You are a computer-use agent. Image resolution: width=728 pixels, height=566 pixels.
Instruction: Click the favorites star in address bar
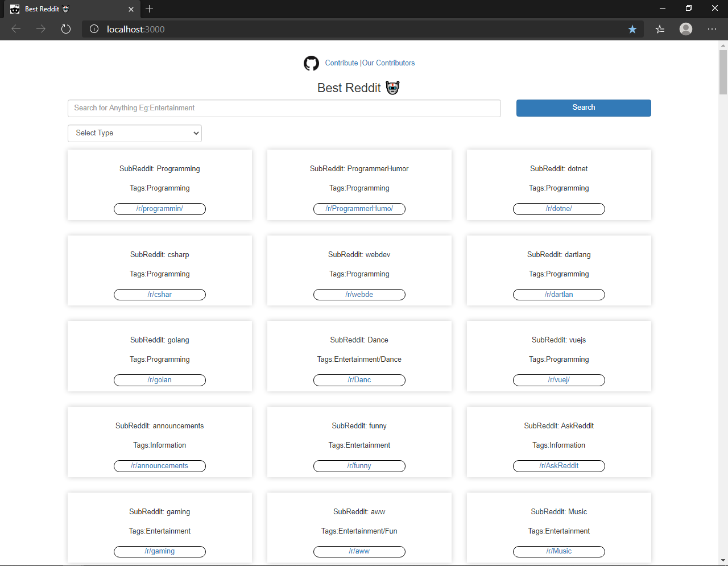click(632, 29)
